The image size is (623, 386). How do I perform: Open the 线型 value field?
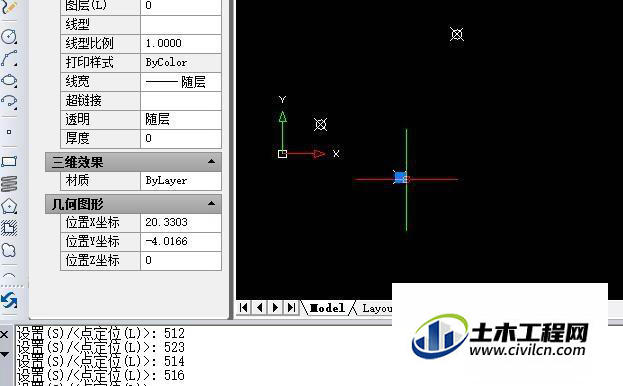[181, 25]
